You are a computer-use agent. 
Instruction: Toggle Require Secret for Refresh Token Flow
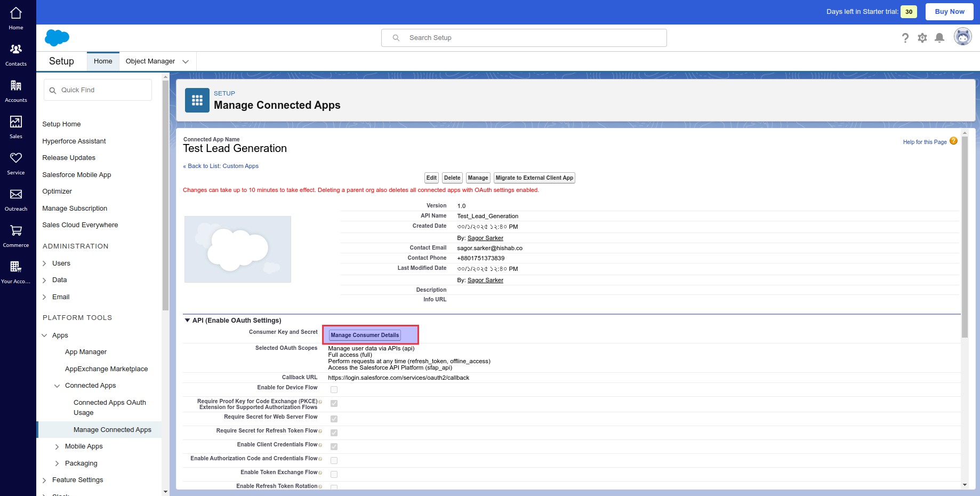[334, 433]
